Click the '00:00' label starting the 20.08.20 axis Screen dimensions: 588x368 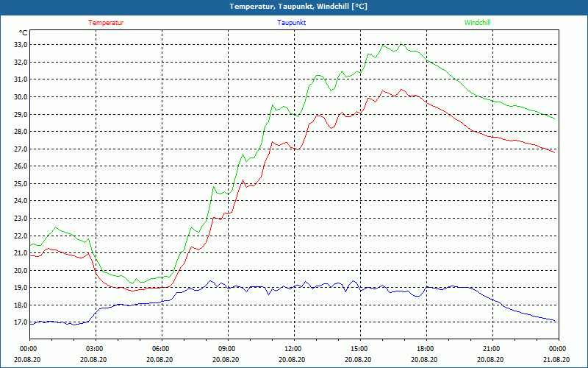pyautogui.click(x=28, y=349)
